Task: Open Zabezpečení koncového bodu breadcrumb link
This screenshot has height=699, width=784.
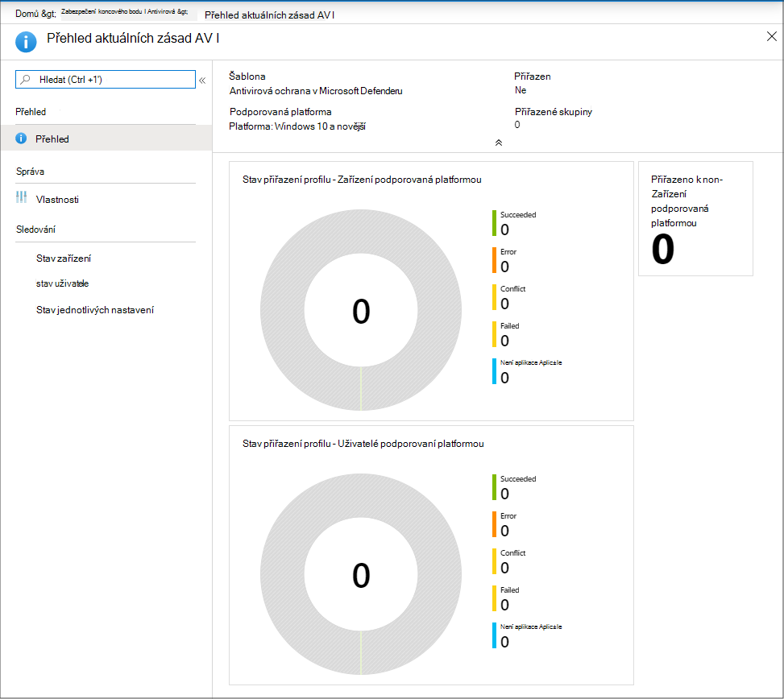Action: click(125, 12)
